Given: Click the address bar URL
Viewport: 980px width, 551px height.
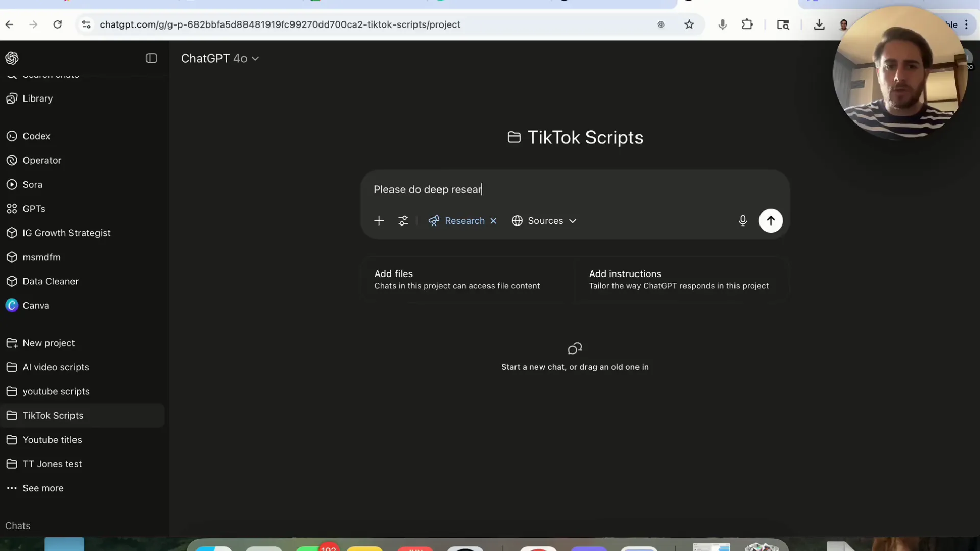Looking at the screenshot, I should (280, 24).
